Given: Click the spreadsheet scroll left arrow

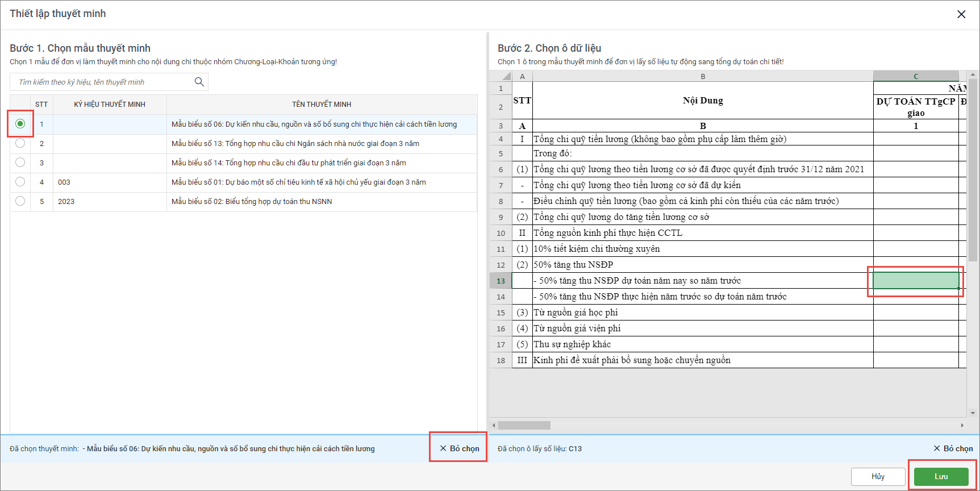Looking at the screenshot, I should 494,425.
